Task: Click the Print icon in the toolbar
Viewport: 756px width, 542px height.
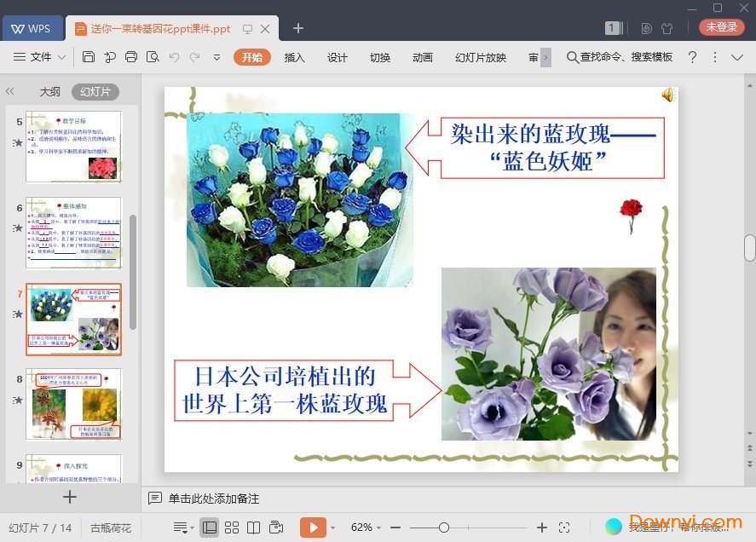Action: 131,57
